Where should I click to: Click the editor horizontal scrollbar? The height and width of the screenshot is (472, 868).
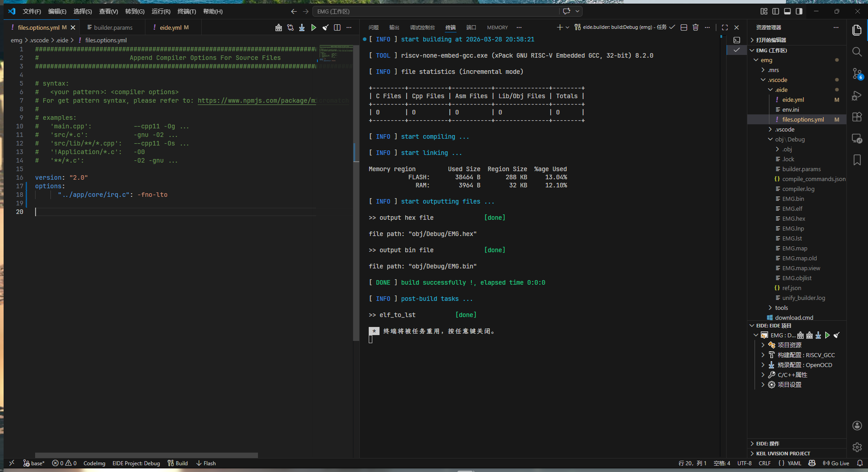pyautogui.click(x=146, y=455)
